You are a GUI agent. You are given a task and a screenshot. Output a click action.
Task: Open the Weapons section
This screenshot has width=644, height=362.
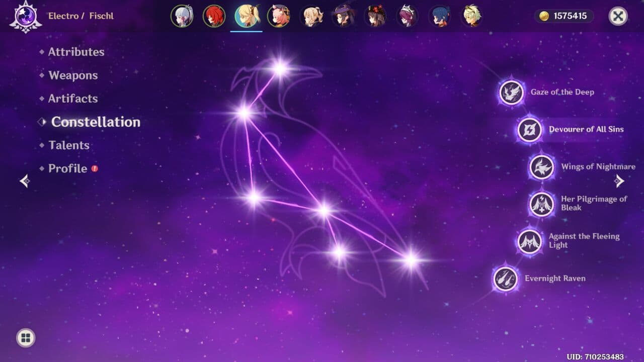(x=73, y=75)
